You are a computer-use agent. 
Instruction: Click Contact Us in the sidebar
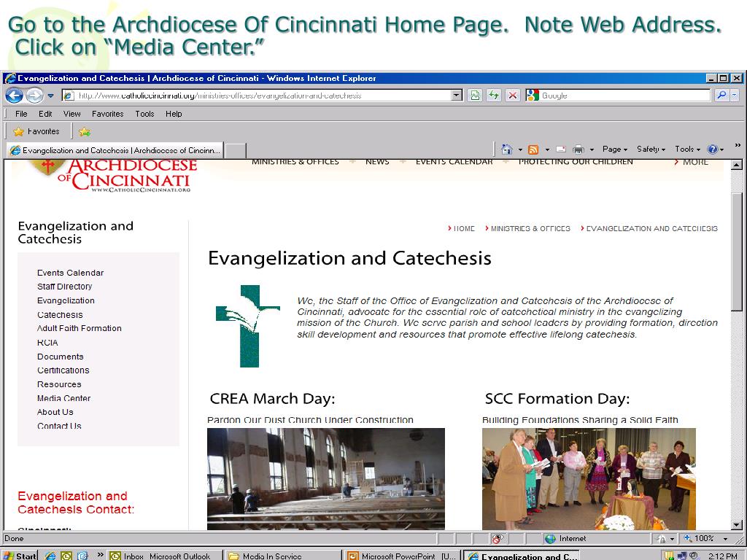(x=60, y=426)
